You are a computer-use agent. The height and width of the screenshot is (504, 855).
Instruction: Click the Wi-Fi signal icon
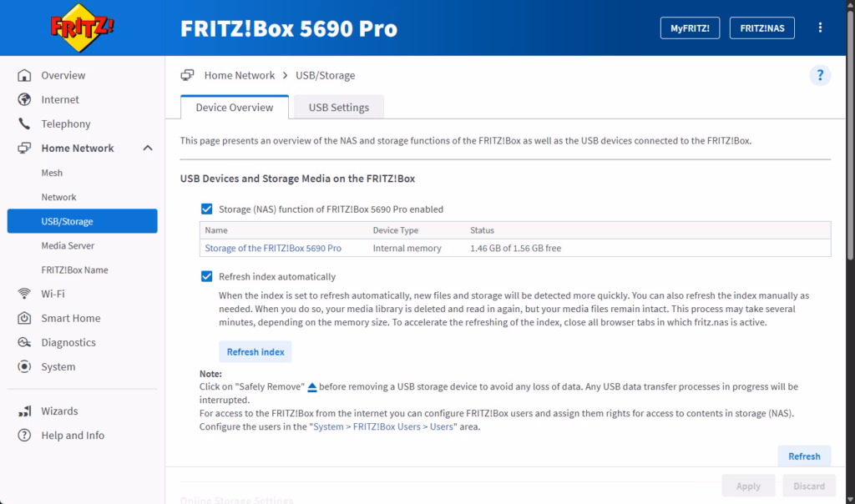coord(24,294)
